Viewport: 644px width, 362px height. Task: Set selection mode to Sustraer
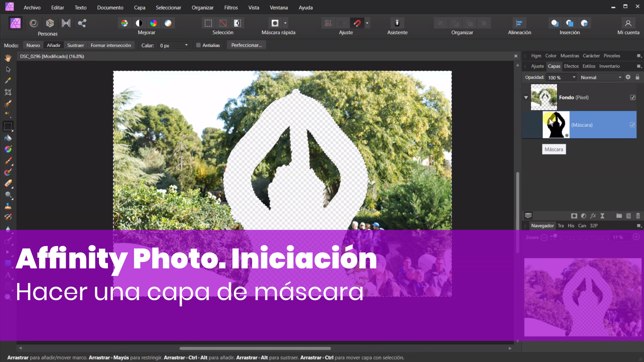76,45
